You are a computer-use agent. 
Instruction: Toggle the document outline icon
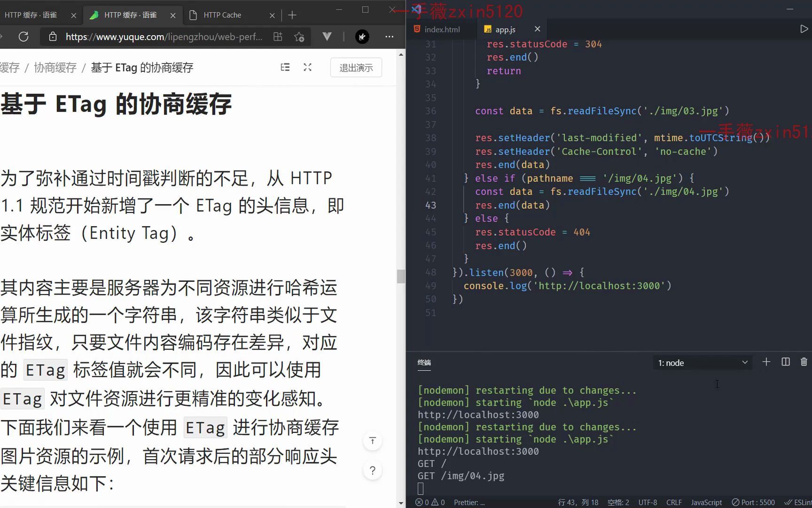click(285, 67)
